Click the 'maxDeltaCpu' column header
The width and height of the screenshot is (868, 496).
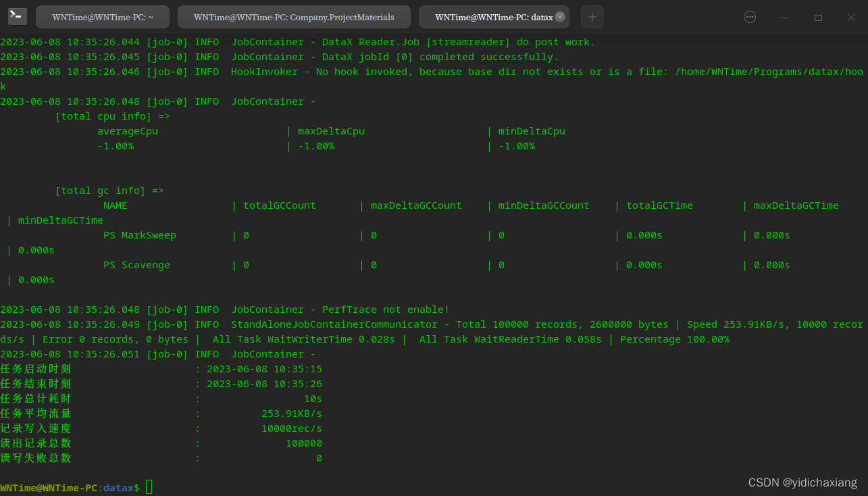coord(331,131)
